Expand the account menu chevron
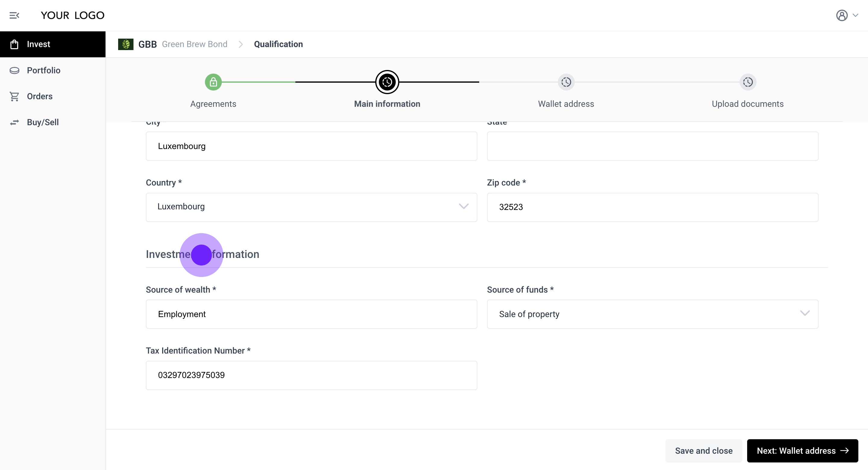This screenshot has height=470, width=868. click(x=856, y=15)
